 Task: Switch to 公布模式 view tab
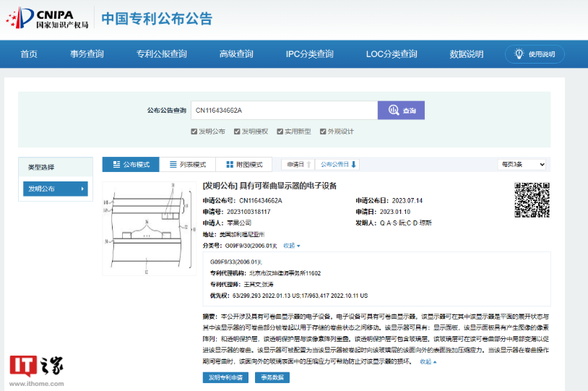tap(131, 164)
